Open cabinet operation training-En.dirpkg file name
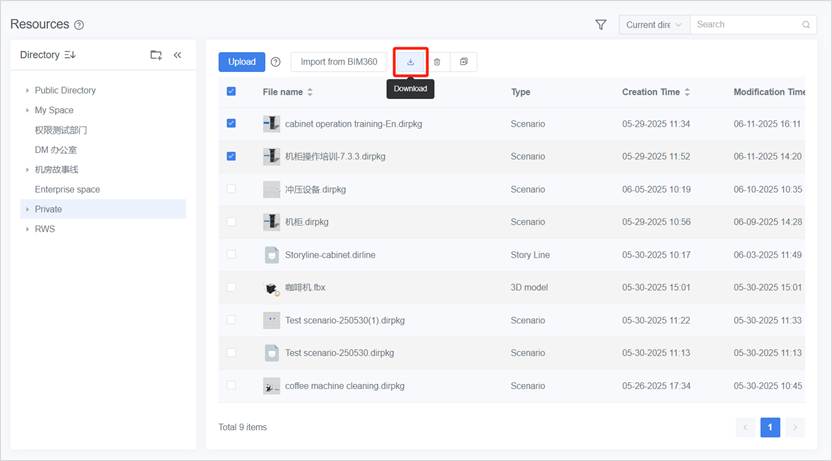The image size is (832, 461). (x=353, y=124)
